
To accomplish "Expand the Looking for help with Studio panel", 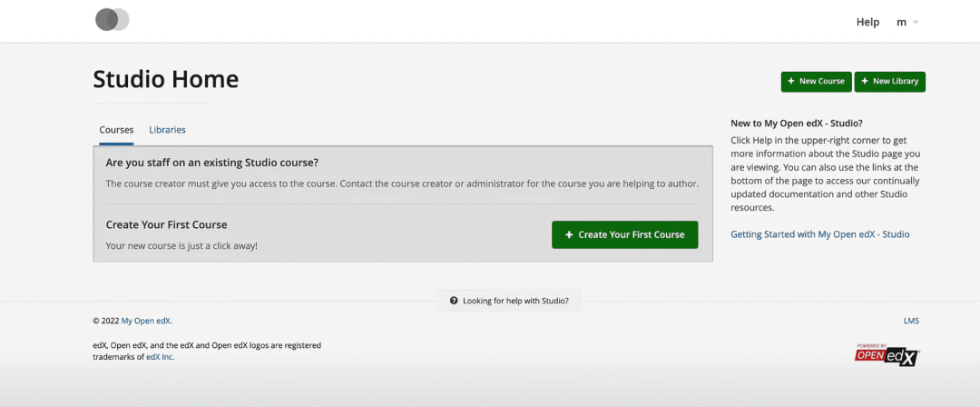I will click(509, 301).
